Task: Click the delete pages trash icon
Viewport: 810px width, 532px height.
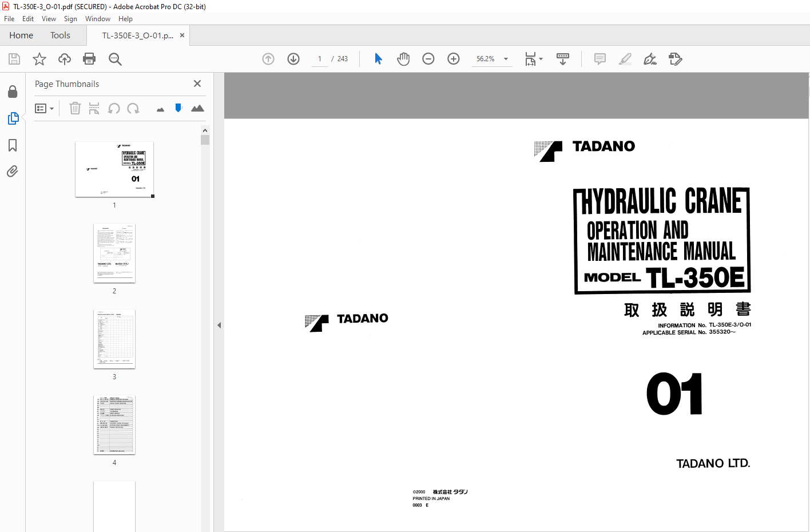Action: [x=75, y=108]
